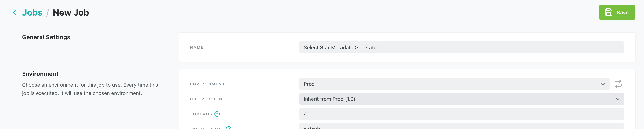
Task: Click the THREADS field label
Action: click(201, 114)
